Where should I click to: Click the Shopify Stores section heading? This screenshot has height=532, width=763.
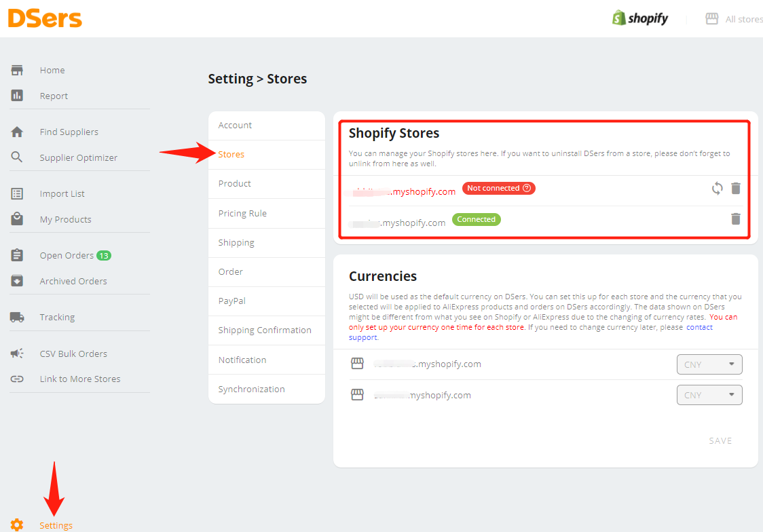[394, 133]
